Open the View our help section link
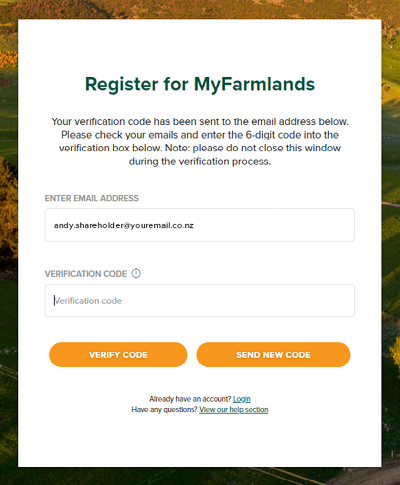 tap(234, 410)
